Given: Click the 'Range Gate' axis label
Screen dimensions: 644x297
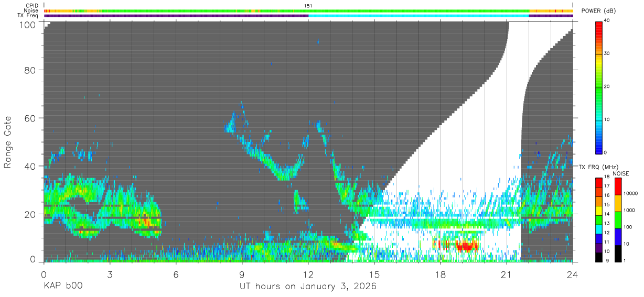Looking at the screenshot, I should [8, 142].
